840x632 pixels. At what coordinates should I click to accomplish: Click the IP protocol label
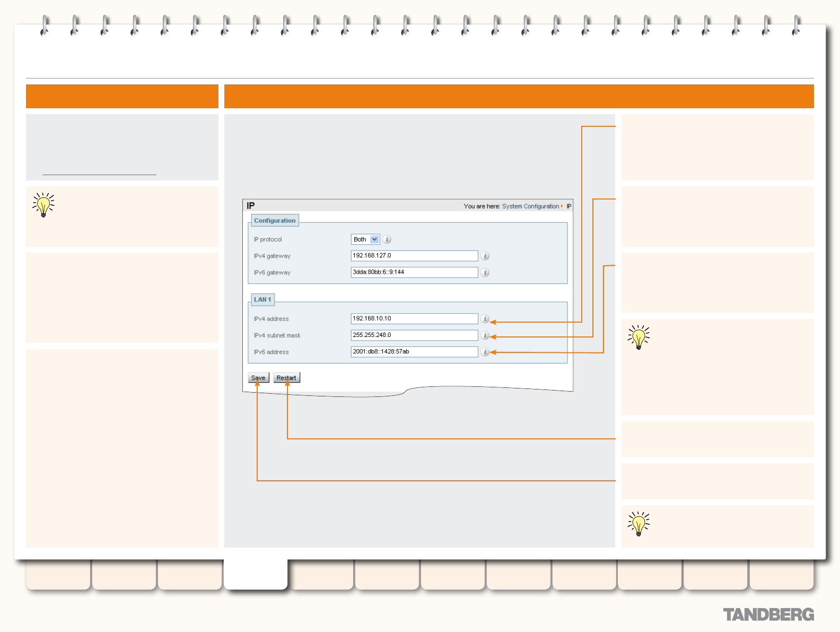[x=268, y=240]
